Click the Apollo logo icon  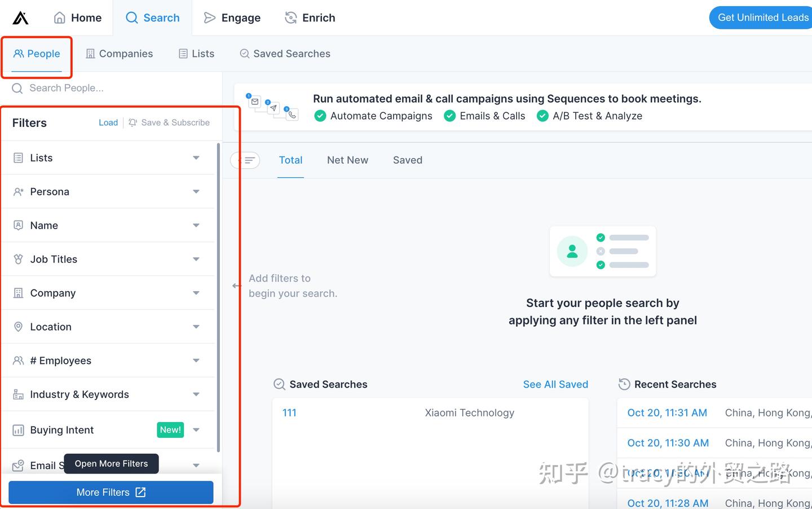tap(19, 17)
